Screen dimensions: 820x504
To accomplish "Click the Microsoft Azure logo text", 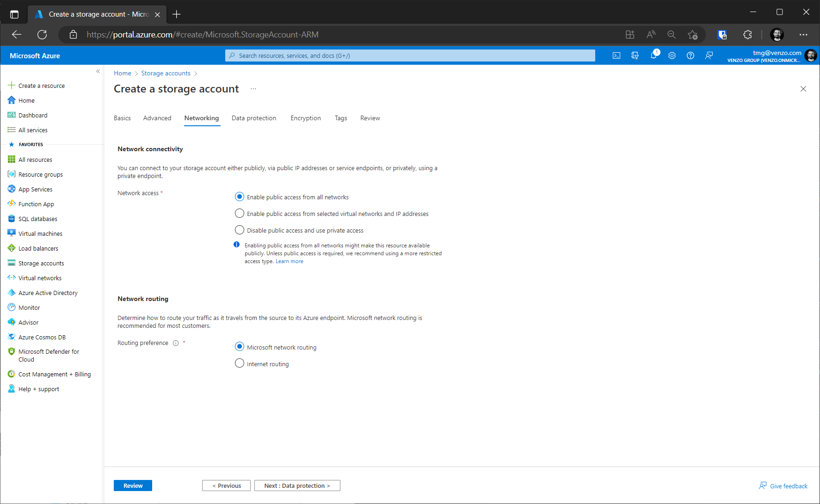I will coord(35,55).
